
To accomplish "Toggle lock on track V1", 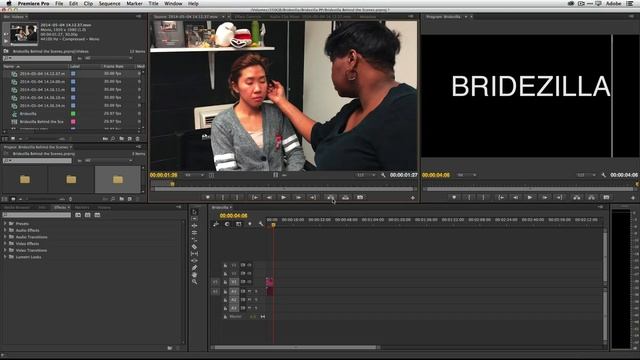I will click(x=225, y=282).
